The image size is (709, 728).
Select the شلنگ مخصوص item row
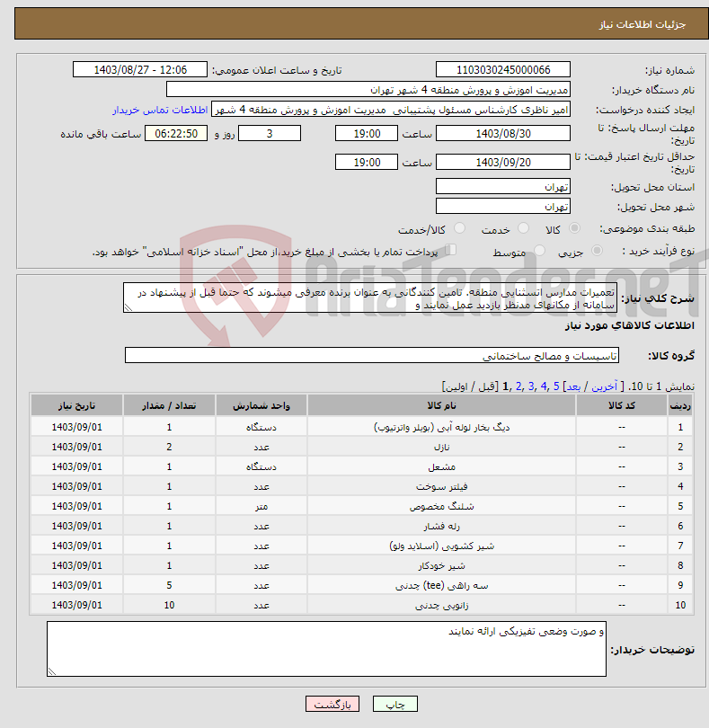click(361, 506)
